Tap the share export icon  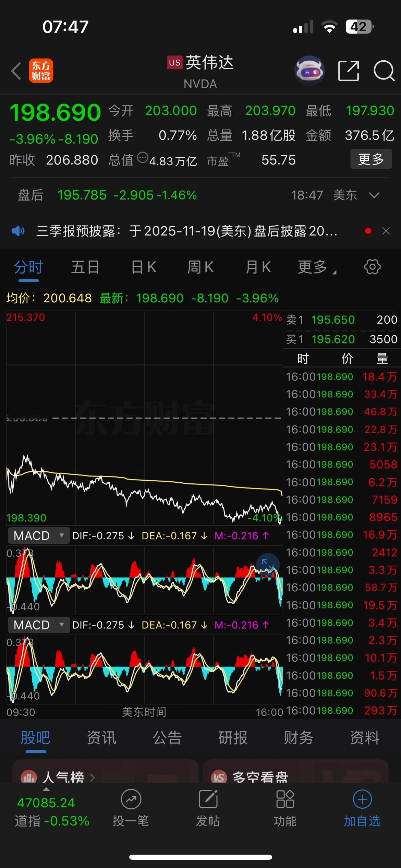[x=349, y=71]
